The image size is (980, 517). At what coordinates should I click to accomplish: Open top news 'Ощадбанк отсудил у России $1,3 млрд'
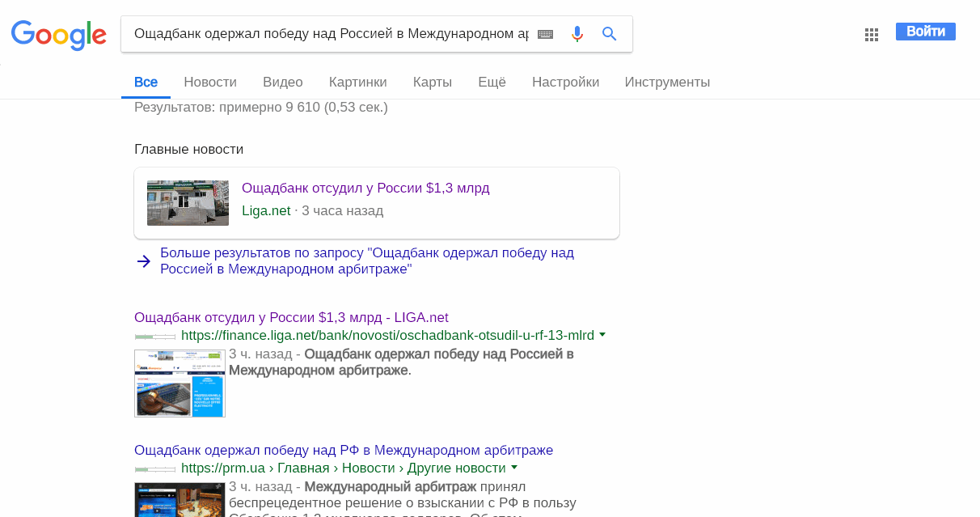[x=365, y=189]
